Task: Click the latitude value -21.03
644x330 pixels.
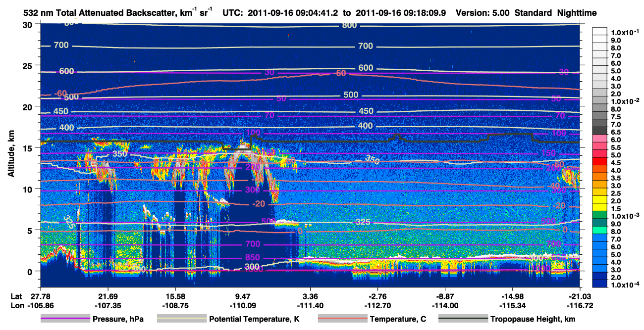Action: click(x=580, y=296)
